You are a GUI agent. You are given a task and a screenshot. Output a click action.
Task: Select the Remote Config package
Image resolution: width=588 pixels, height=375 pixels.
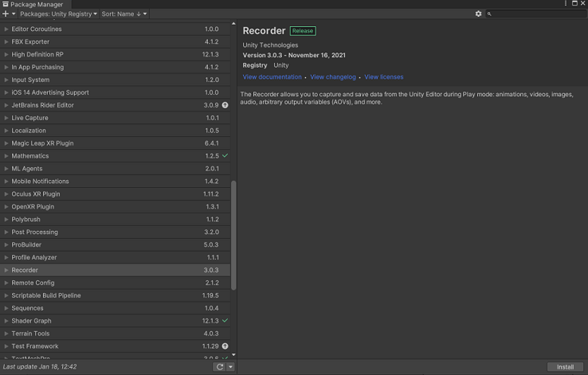[115, 283]
